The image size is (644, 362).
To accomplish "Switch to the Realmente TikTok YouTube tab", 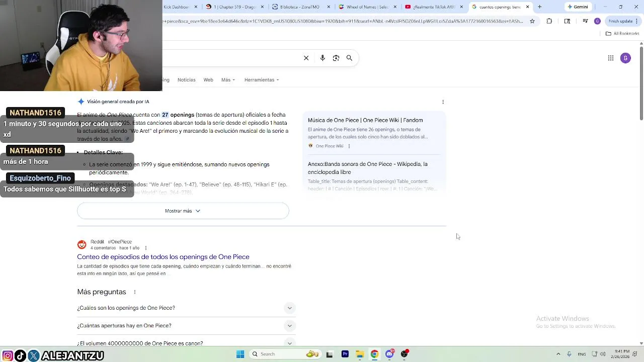I will point(434,7).
